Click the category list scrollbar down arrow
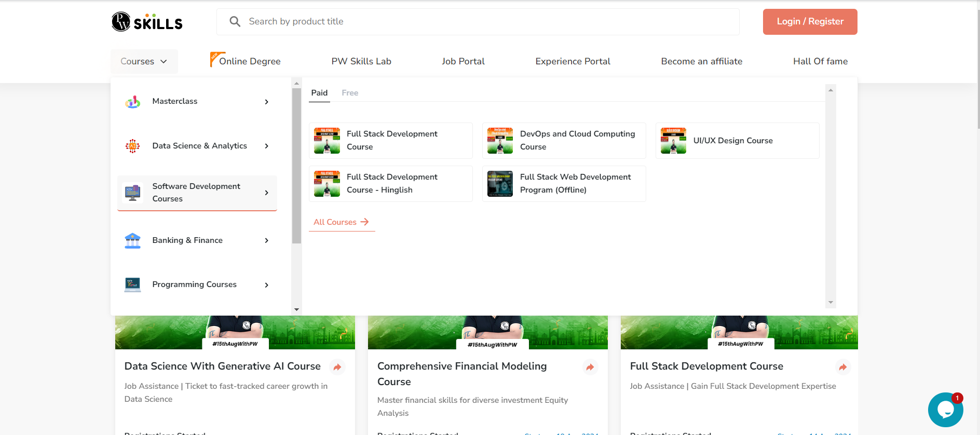Screen dimensions: 980x435 (x=296, y=309)
